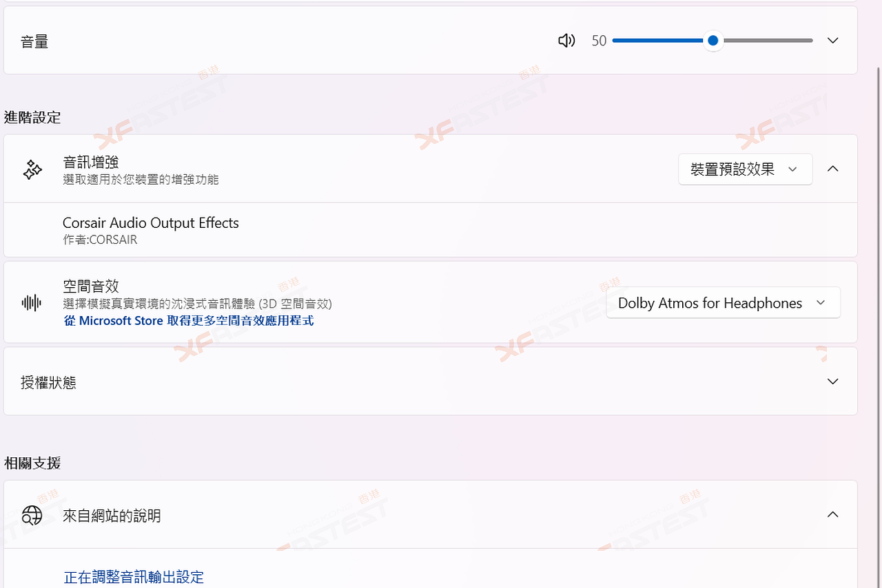Image resolution: width=882 pixels, height=588 pixels.
Task: Mute audio with the speaker icon
Action: (x=566, y=41)
